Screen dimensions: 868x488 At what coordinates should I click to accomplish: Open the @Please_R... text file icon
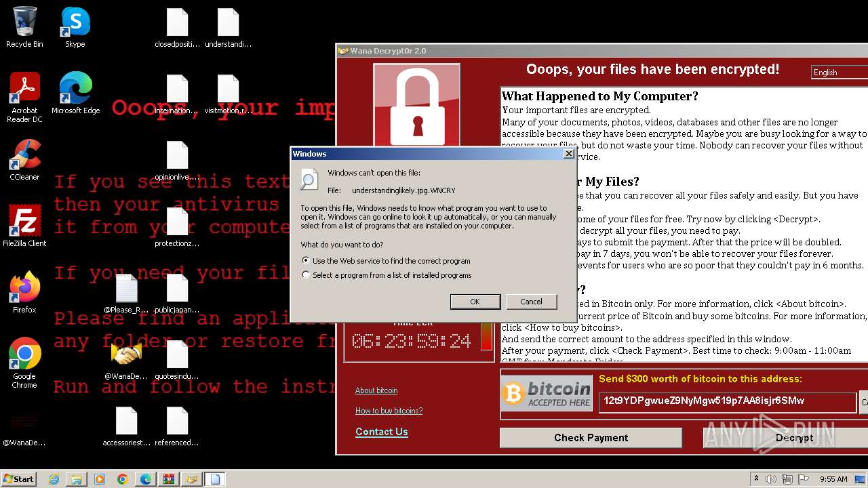[126, 293]
